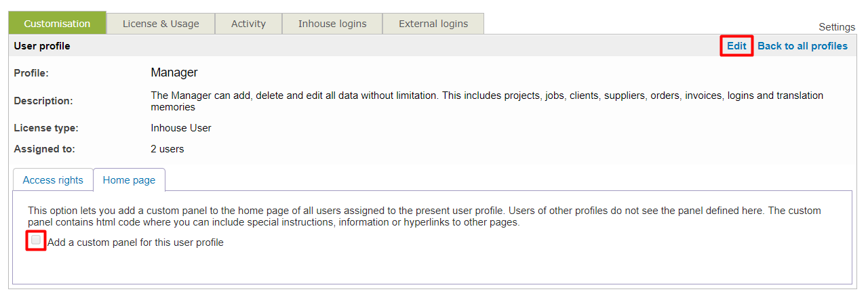This screenshot has width=868, height=298.
Task: Click the Manager profile name
Action: click(174, 72)
